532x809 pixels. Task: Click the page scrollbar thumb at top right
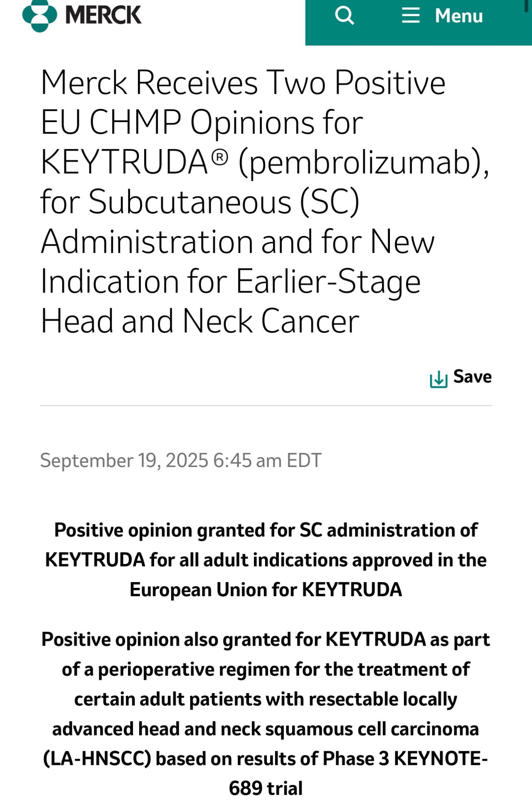pyautogui.click(x=527, y=6)
